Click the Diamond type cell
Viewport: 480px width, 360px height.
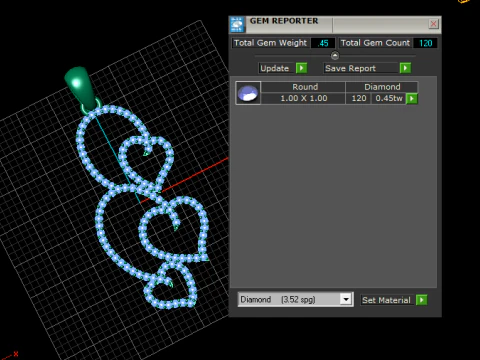pyautogui.click(x=382, y=87)
